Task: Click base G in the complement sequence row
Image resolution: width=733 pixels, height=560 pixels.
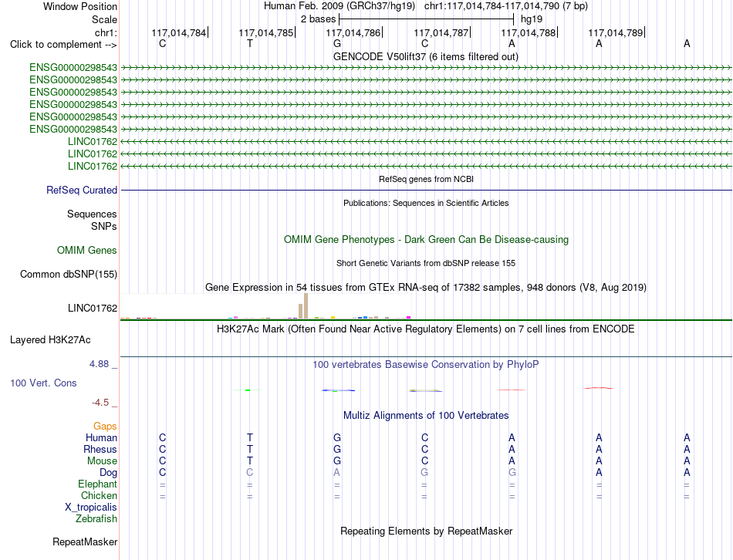Action: pyautogui.click(x=337, y=44)
